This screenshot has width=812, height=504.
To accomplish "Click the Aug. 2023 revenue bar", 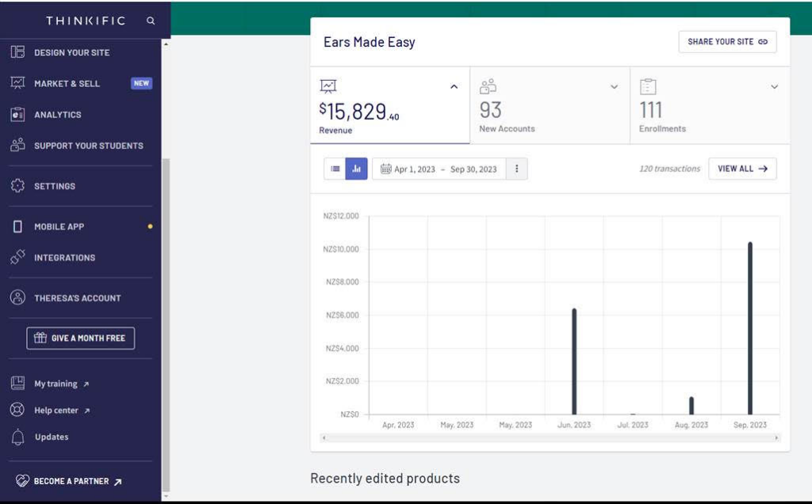I will point(691,406).
